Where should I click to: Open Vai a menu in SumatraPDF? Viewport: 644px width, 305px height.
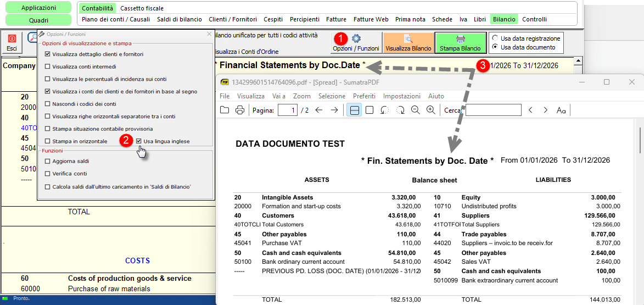click(279, 96)
